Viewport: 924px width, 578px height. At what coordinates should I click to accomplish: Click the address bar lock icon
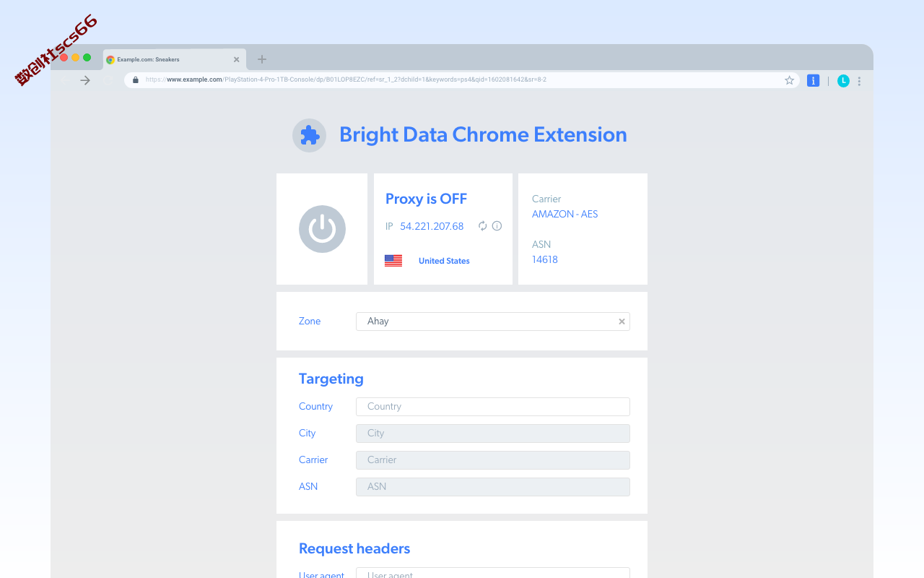(135, 80)
